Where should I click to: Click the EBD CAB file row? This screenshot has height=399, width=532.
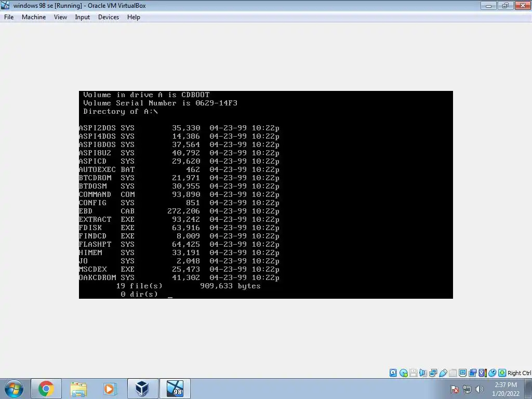(x=179, y=211)
